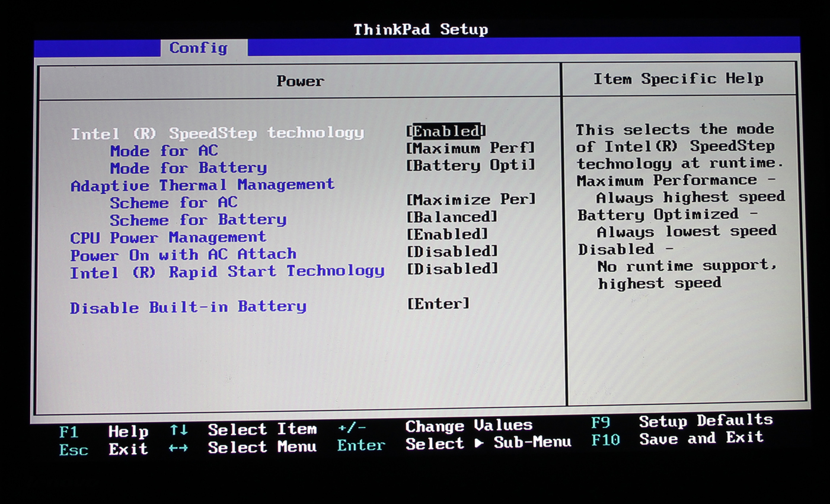Click the Sub-Menu footer label
Image resolution: width=830 pixels, height=504 pixels.
coord(533,442)
